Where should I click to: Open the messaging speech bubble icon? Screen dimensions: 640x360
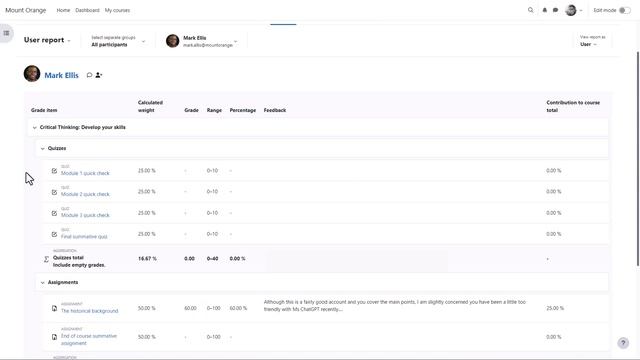point(556,10)
